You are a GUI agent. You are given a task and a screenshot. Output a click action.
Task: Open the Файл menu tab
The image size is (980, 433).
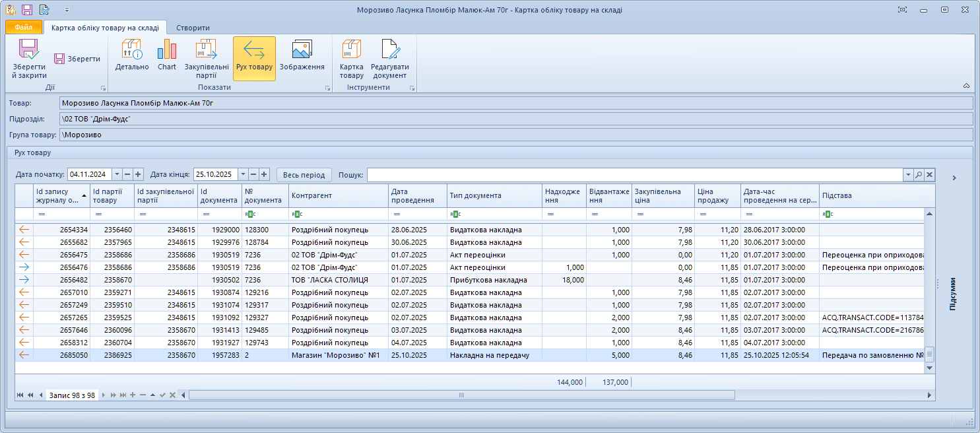(24, 28)
